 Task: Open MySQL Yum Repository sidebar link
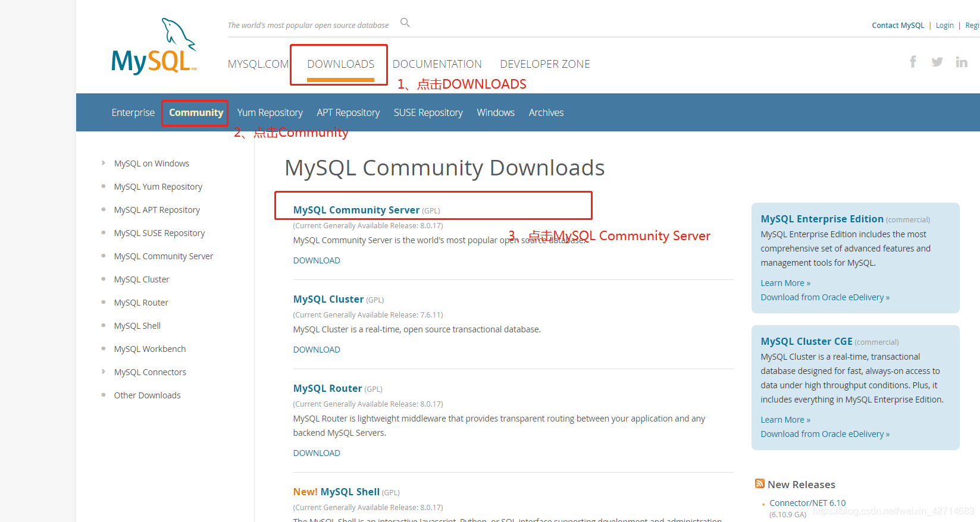[158, 187]
